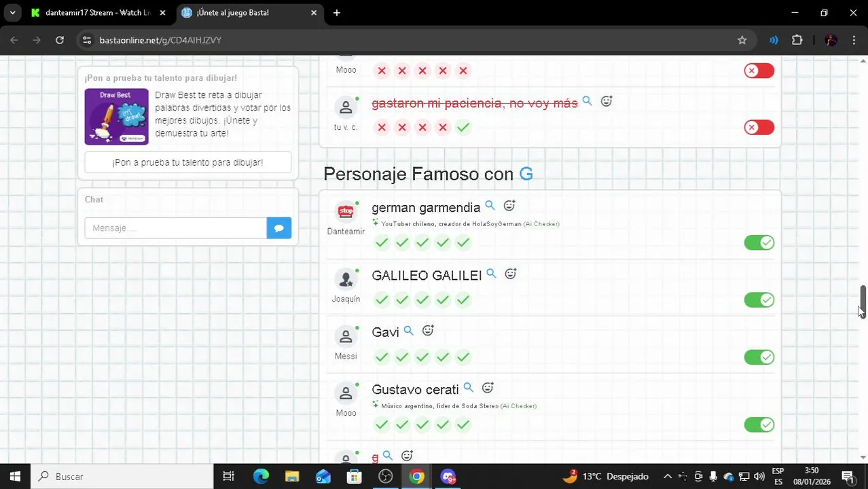
Task: Open volume control in system tray
Action: point(759,477)
